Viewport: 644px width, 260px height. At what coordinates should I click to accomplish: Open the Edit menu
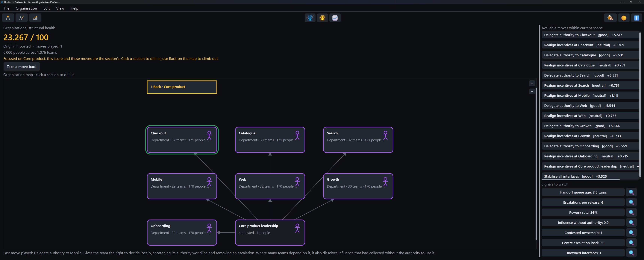(46, 8)
